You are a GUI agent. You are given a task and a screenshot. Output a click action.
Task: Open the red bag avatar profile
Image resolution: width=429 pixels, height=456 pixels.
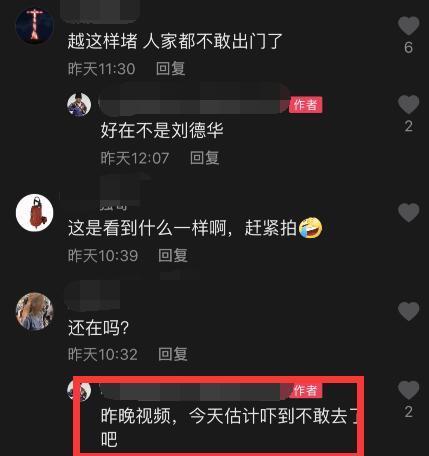(35, 213)
